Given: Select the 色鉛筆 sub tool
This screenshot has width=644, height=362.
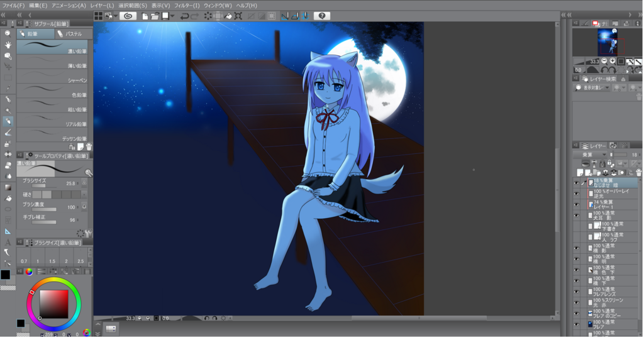Looking at the screenshot, I should click(x=52, y=92).
